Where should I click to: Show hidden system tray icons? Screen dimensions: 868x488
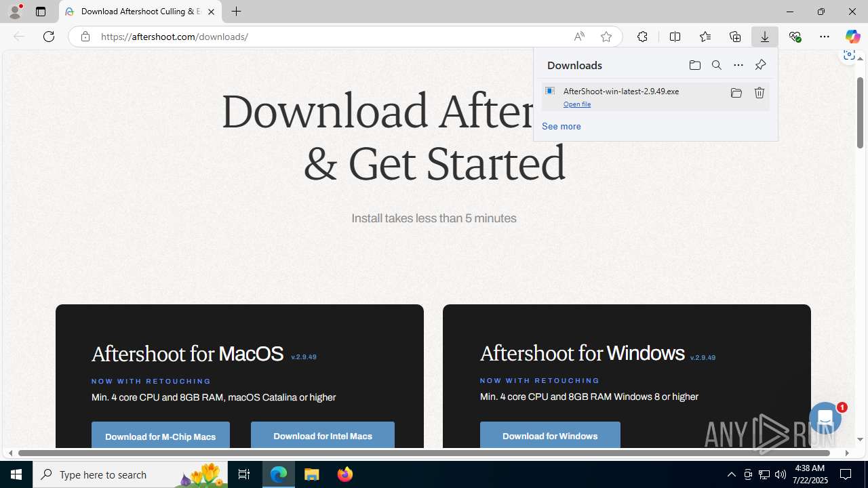(731, 474)
